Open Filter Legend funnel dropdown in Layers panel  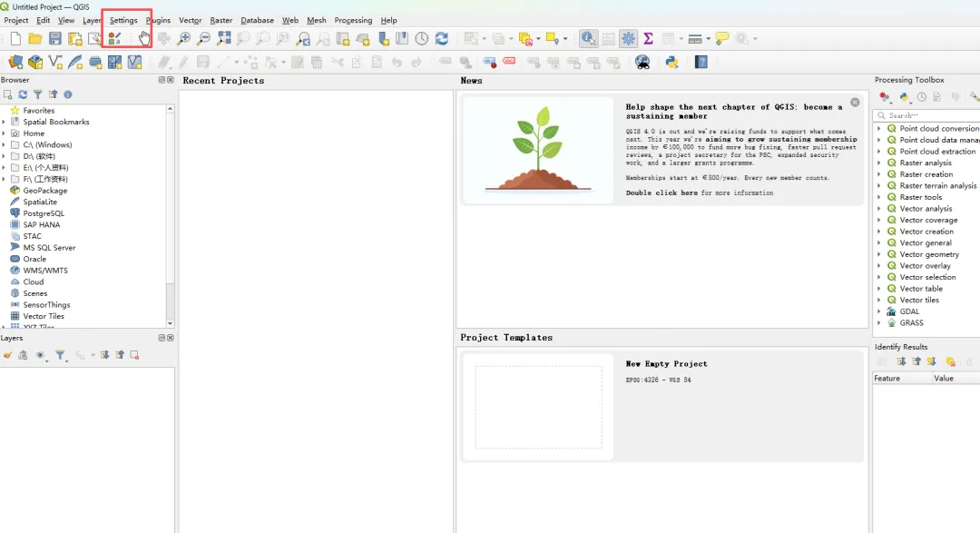click(x=62, y=355)
